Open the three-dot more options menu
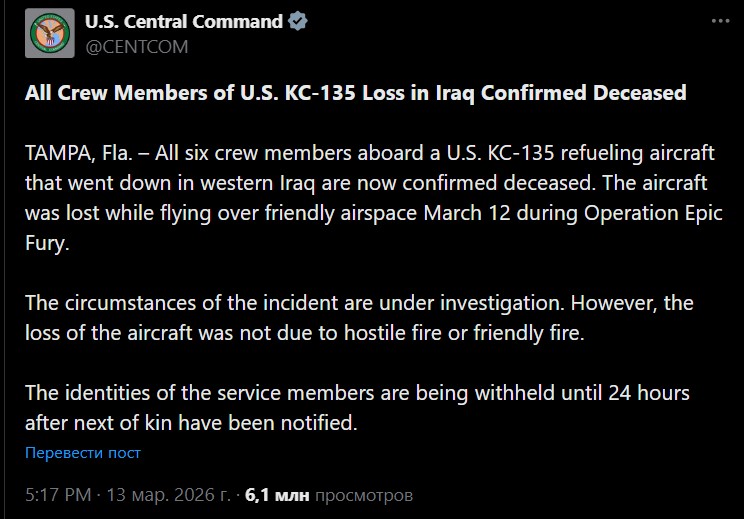Image resolution: width=744 pixels, height=519 pixels. [720, 21]
